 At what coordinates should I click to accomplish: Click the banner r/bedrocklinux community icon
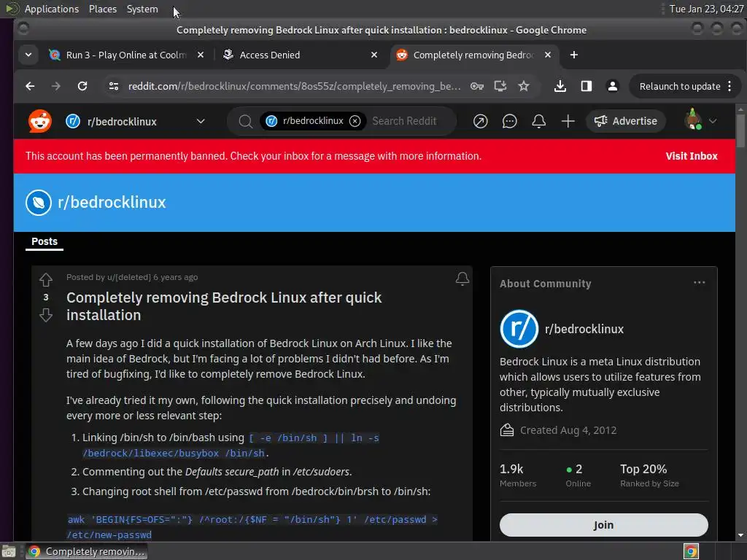[x=39, y=203]
